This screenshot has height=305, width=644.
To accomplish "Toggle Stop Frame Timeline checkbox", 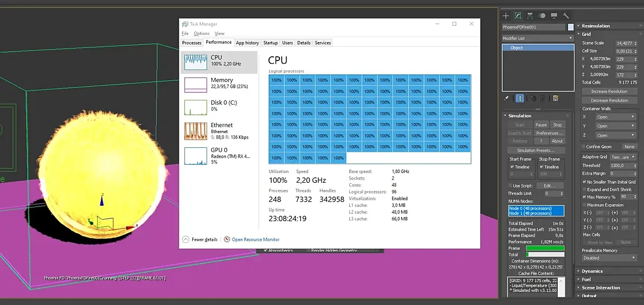I will point(541,167).
